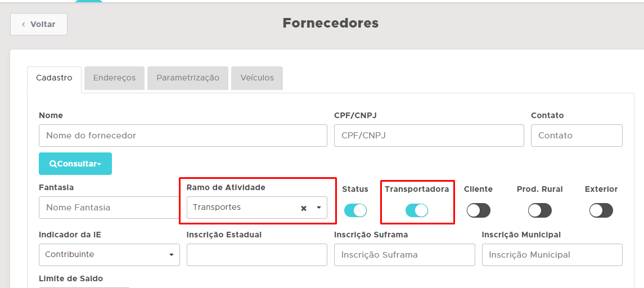
Task: Switch to the Endereços tab
Action: click(114, 78)
